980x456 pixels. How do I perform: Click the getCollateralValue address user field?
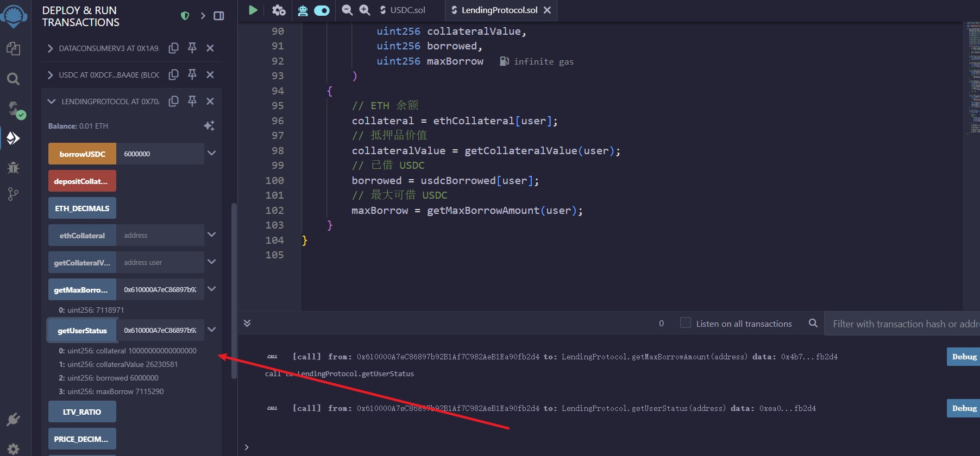click(x=160, y=262)
